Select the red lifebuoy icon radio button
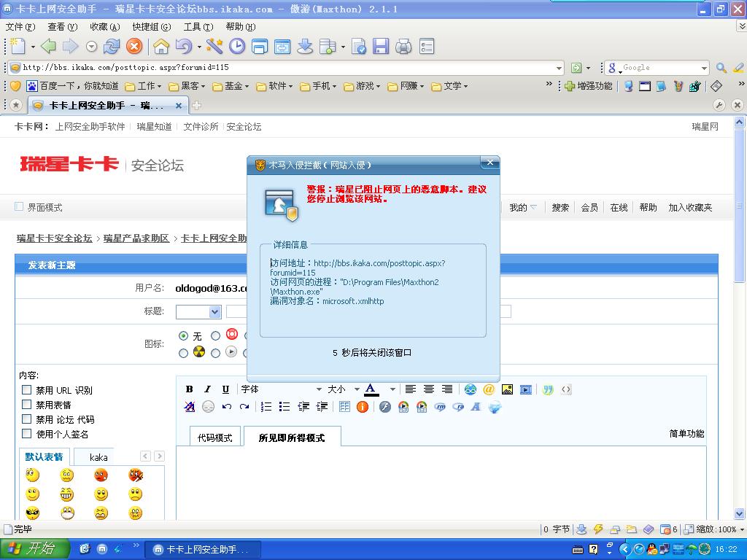This screenshot has height=560, width=747. [215, 335]
